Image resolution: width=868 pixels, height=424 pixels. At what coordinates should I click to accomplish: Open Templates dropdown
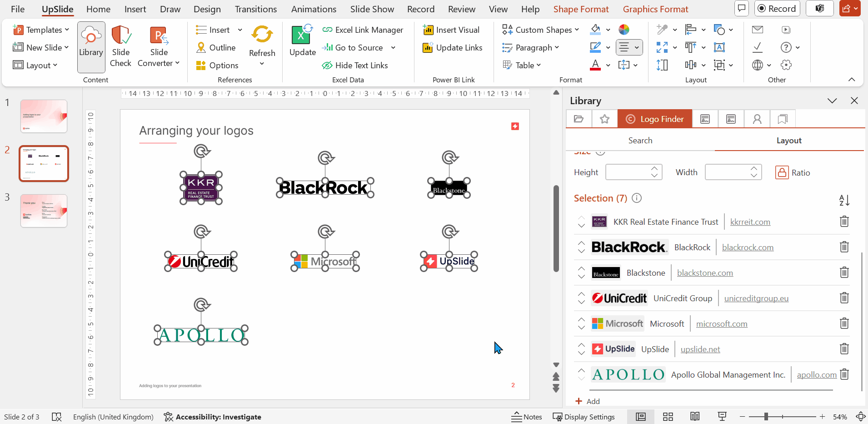(x=41, y=30)
